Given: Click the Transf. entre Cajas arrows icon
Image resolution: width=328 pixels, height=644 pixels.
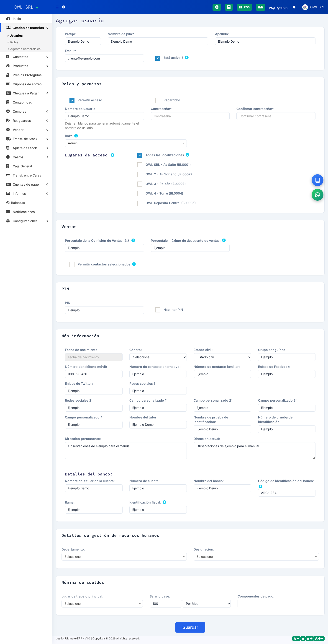Looking at the screenshot, I should coord(8,175).
